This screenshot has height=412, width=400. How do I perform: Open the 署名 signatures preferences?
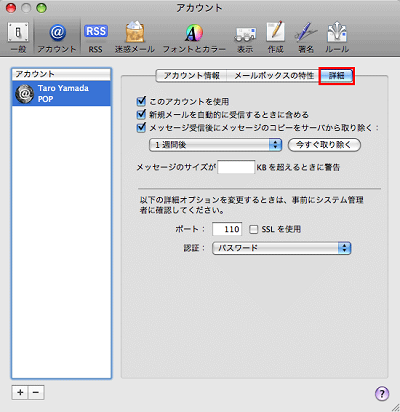click(x=306, y=37)
